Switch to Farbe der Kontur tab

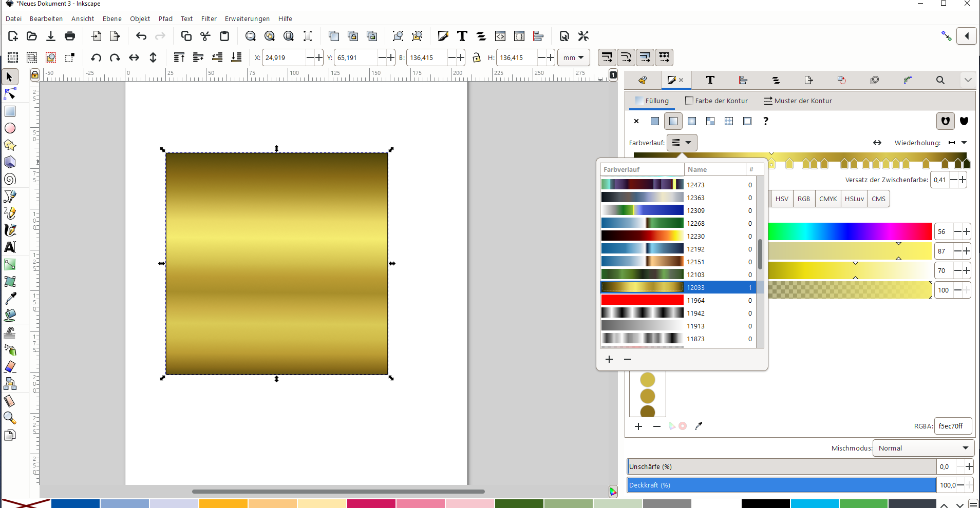coord(717,101)
